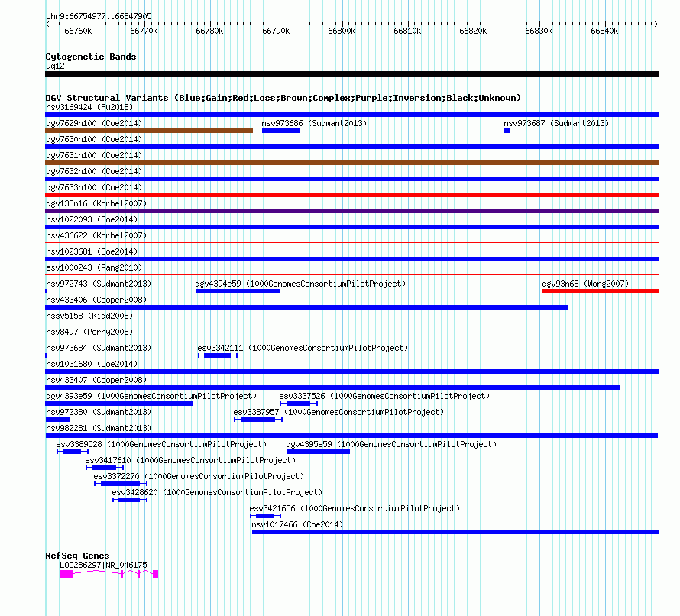Open the RefSeq Genes track title

[x=77, y=556]
